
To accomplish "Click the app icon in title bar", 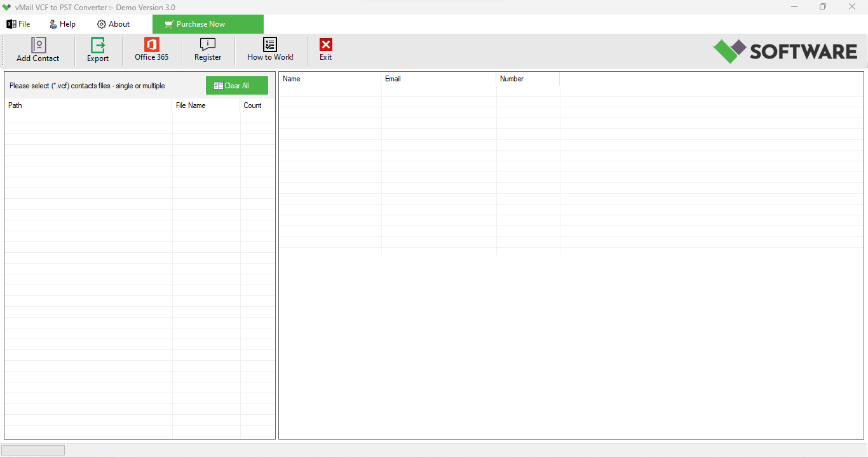I will tap(7, 7).
